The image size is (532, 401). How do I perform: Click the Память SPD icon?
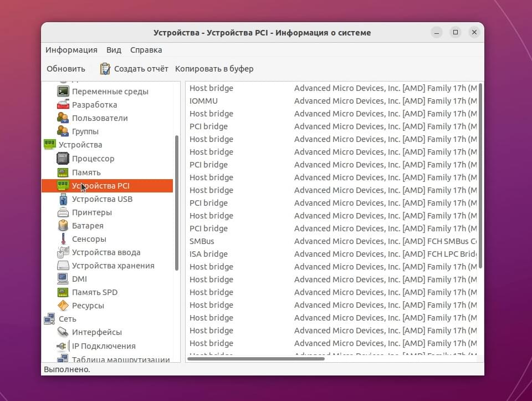(x=63, y=292)
